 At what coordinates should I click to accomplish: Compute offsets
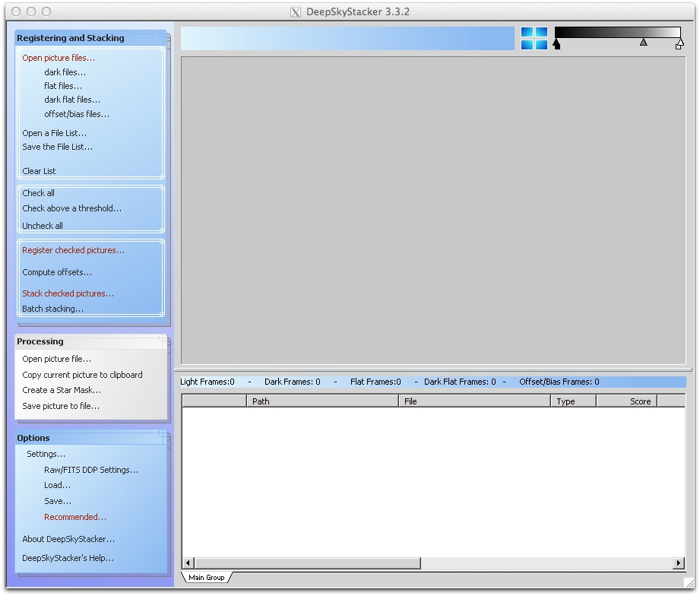click(57, 272)
